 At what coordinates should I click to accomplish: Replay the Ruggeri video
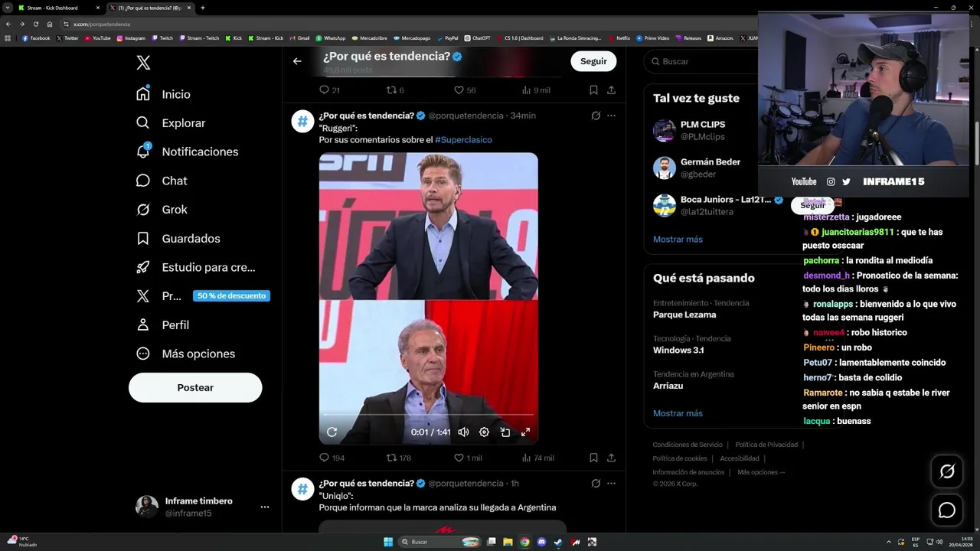(332, 432)
